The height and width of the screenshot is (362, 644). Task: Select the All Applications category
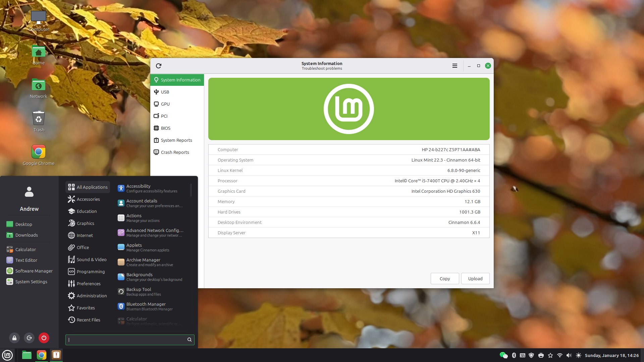click(88, 187)
